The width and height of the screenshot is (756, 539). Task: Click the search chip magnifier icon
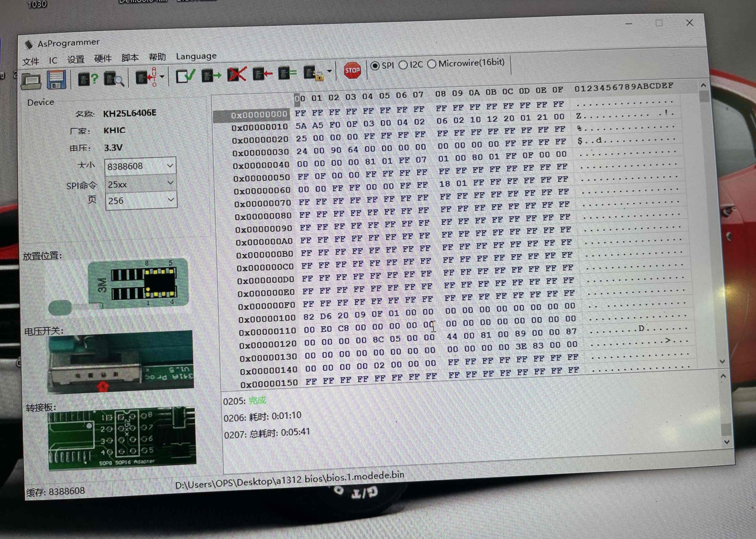pyautogui.click(x=114, y=79)
